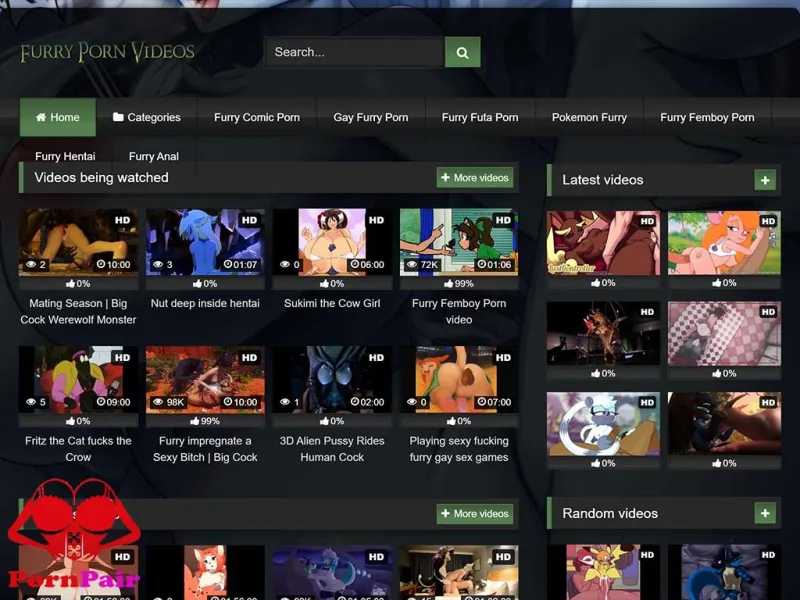Screen dimensions: 800x600
Task: Click the Latest videos heading
Action: tap(603, 180)
